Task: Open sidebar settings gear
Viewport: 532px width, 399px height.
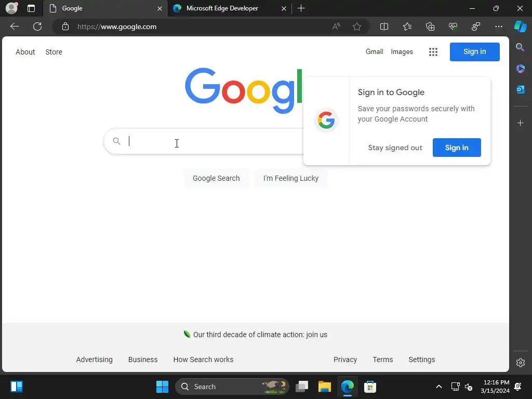Action: coord(521,363)
